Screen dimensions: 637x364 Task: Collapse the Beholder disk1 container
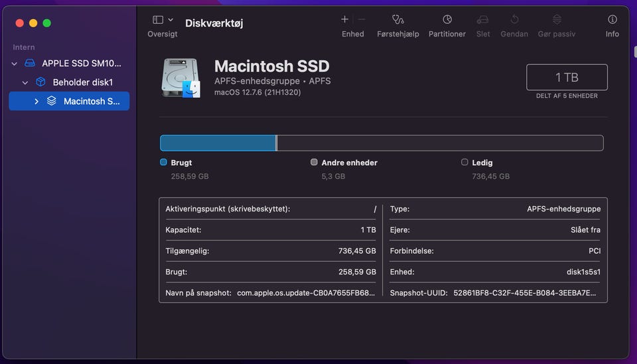pos(25,83)
